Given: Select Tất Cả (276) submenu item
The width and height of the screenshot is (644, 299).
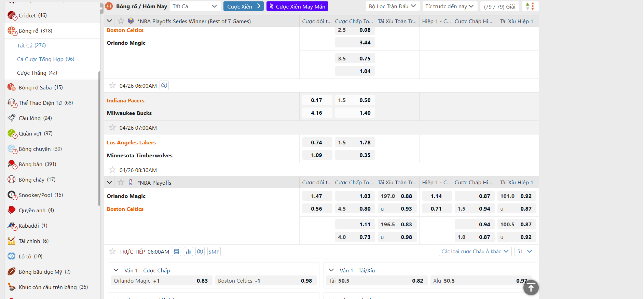Looking at the screenshot, I should tap(31, 45).
